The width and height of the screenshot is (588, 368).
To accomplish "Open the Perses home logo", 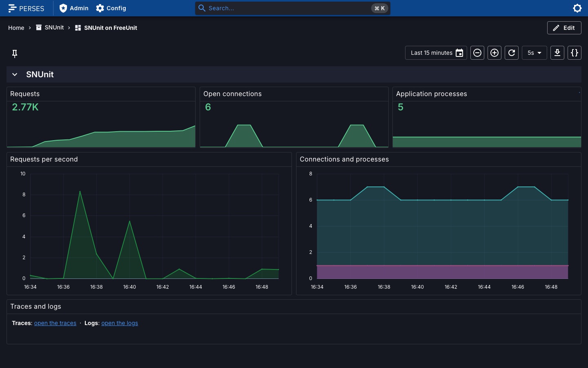I will coord(26,8).
